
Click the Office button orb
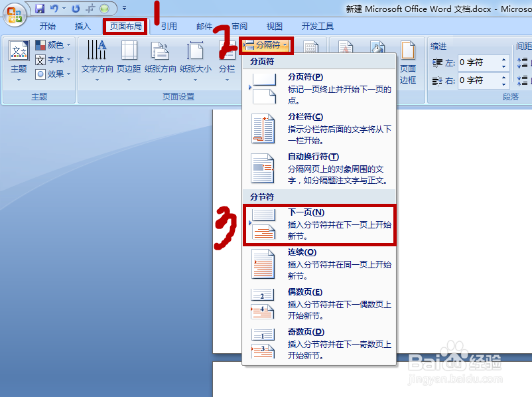click(15, 14)
